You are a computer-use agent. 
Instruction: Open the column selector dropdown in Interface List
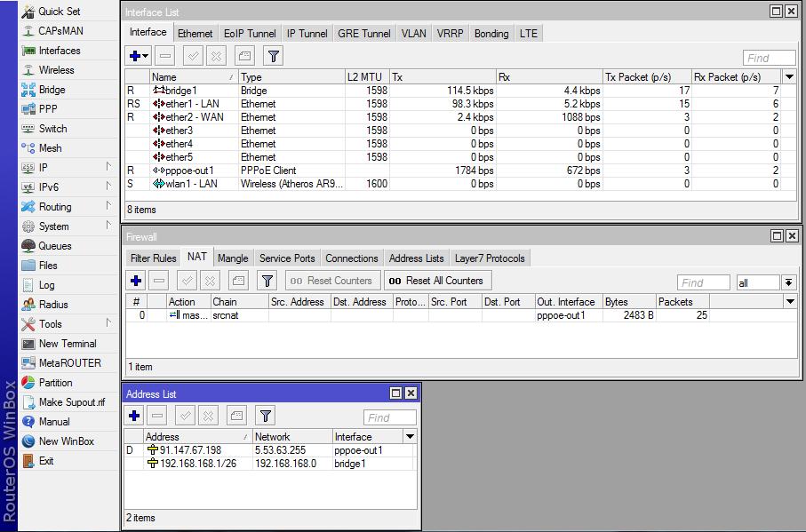pyautogui.click(x=789, y=77)
